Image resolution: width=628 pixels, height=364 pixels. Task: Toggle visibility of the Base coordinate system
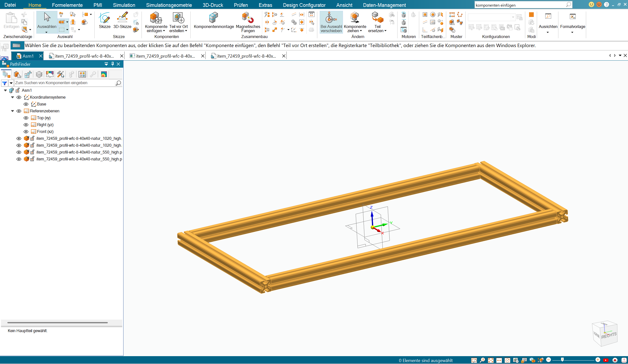click(x=26, y=104)
